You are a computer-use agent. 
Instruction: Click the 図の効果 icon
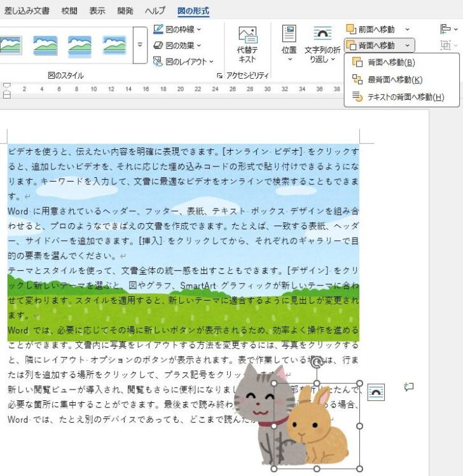(158, 45)
